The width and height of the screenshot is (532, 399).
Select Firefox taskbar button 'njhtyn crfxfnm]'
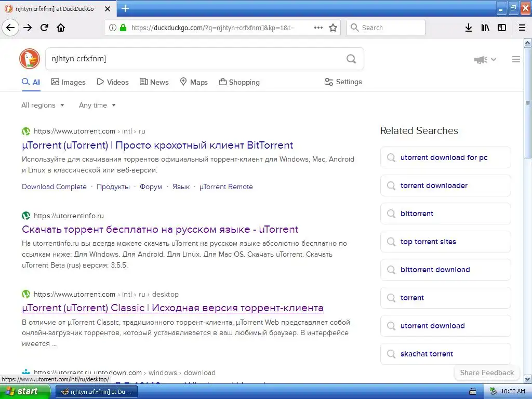pyautogui.click(x=97, y=392)
